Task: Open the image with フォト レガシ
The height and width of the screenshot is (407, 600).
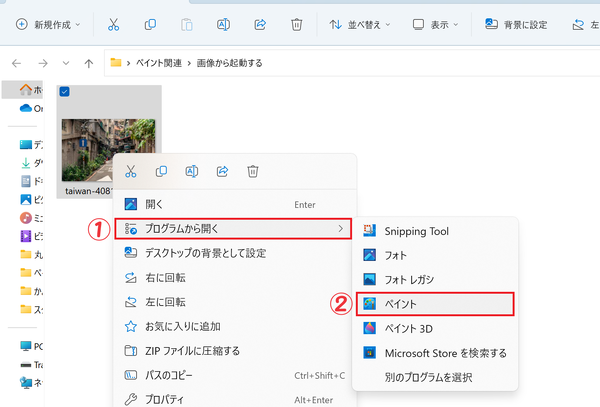Action: pos(435,280)
